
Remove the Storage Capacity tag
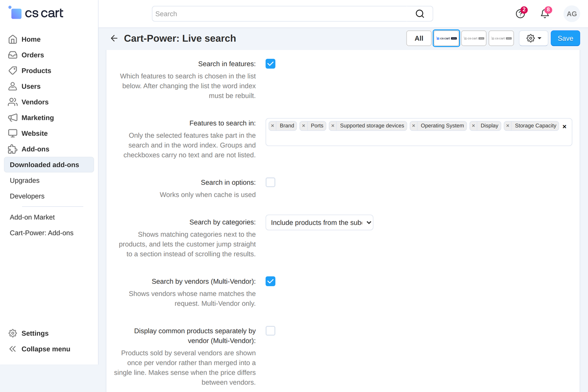[508, 126]
